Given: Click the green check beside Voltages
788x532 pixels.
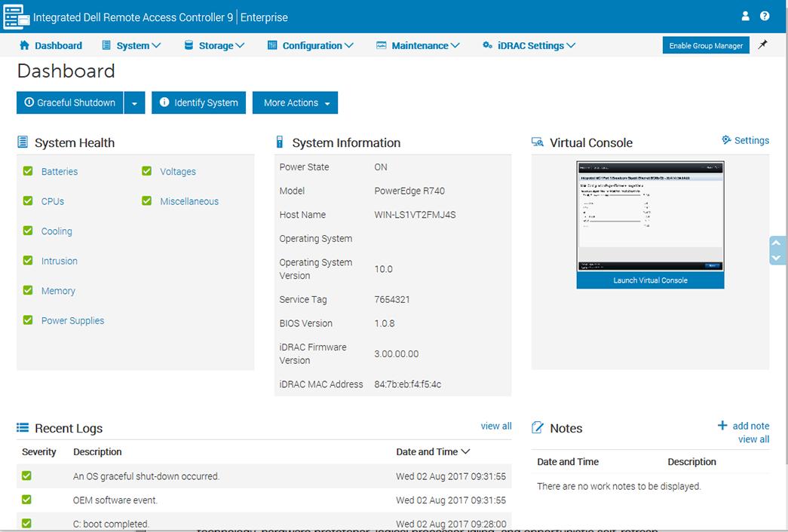Looking at the screenshot, I should coord(146,171).
